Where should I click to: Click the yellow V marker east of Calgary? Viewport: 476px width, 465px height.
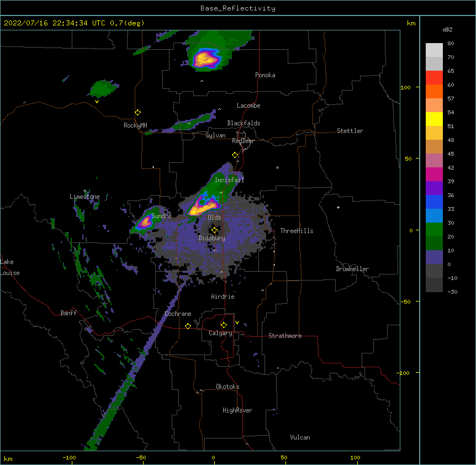(x=237, y=323)
